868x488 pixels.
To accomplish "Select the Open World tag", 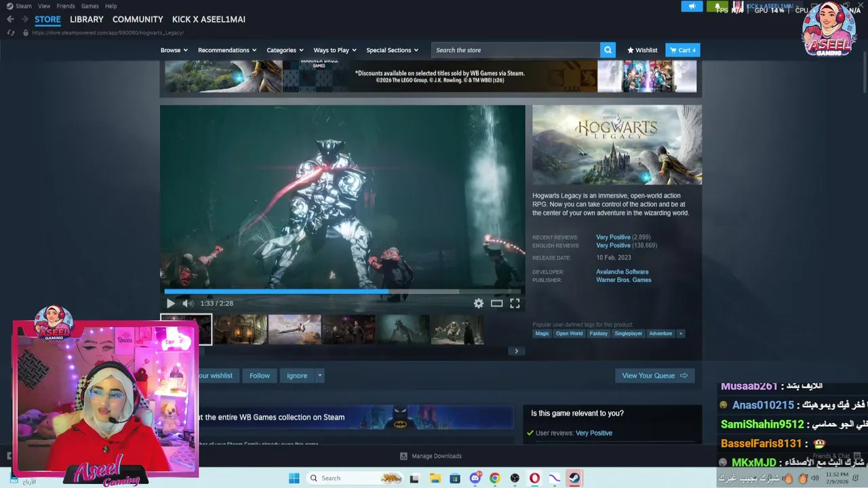I will coord(569,333).
